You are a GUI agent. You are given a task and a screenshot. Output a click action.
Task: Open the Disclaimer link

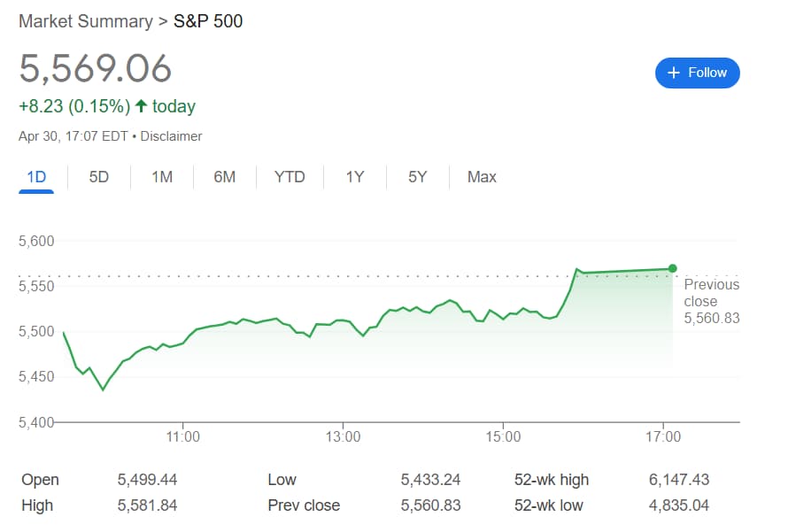(172, 136)
